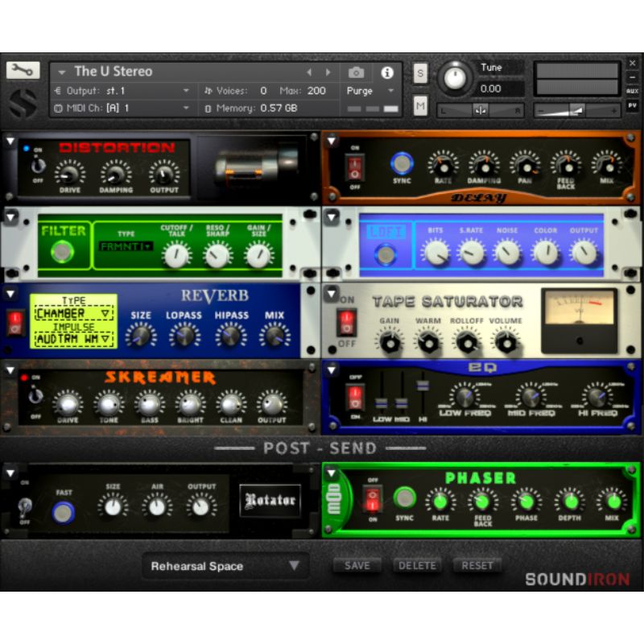The height and width of the screenshot is (644, 644).
Task: Select the next instrument arrow
Action: pyautogui.click(x=328, y=72)
